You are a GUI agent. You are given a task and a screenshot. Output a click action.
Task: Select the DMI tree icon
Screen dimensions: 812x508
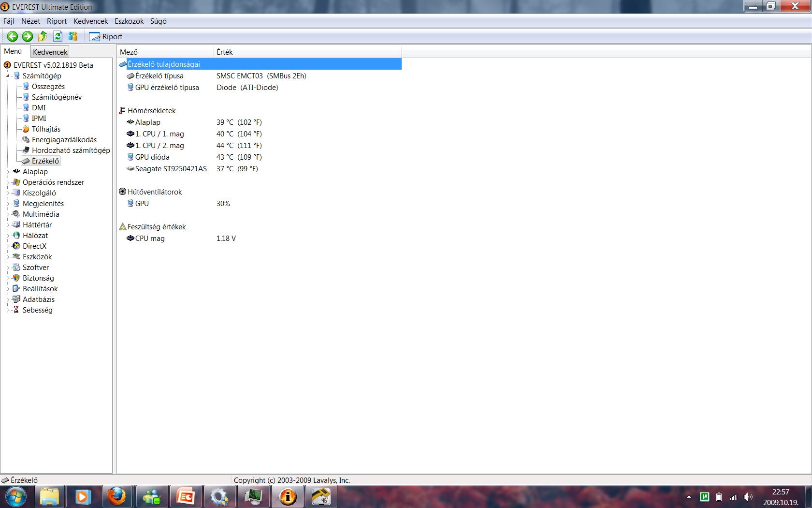[x=26, y=107]
